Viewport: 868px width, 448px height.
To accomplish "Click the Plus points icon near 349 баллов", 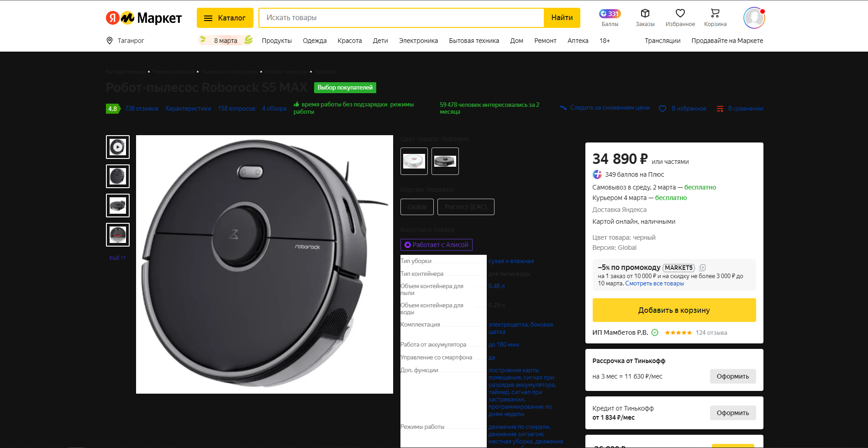I will tap(597, 174).
